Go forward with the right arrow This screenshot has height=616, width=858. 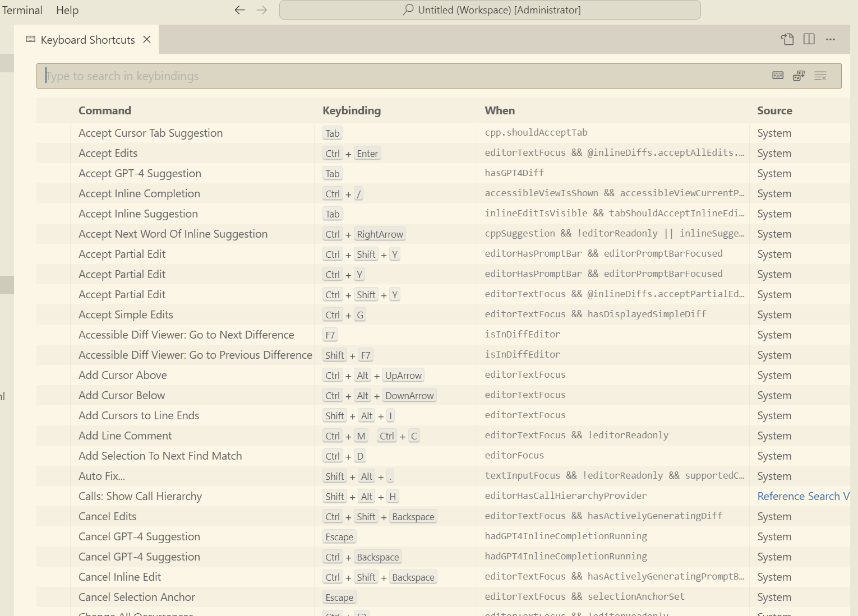click(262, 10)
